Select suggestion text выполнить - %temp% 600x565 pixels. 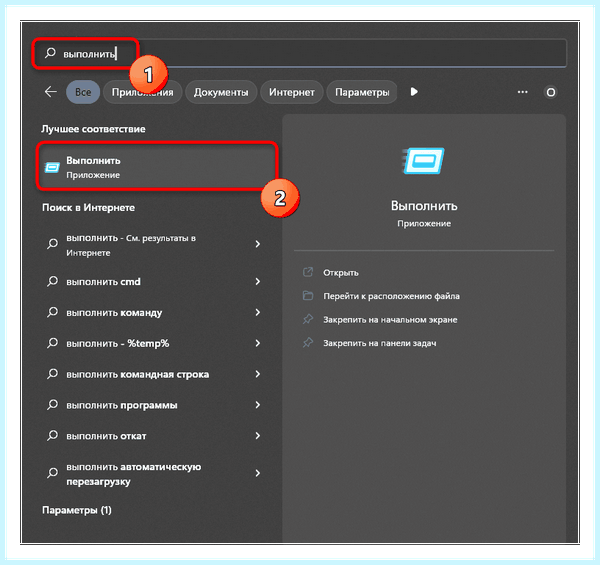pyautogui.click(x=117, y=343)
